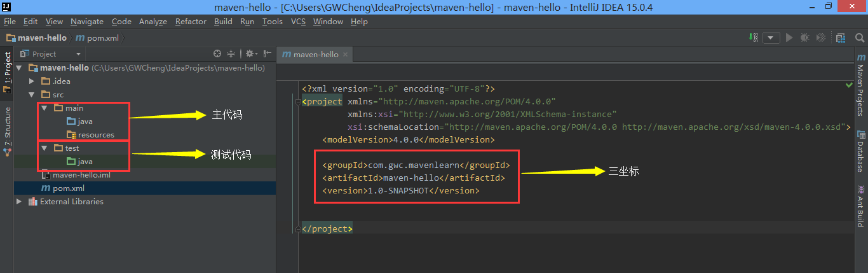Click the Make Project build icon
Viewport: 868px width, 273px height.
(x=754, y=38)
